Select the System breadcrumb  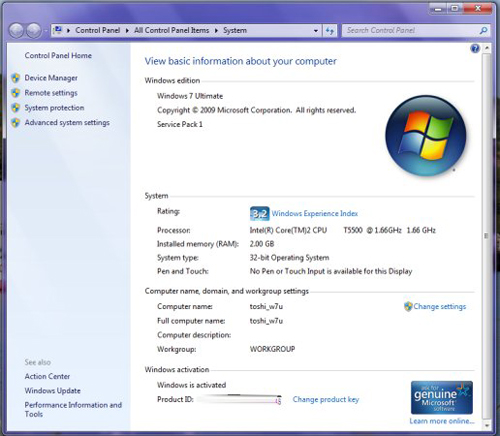point(235,30)
